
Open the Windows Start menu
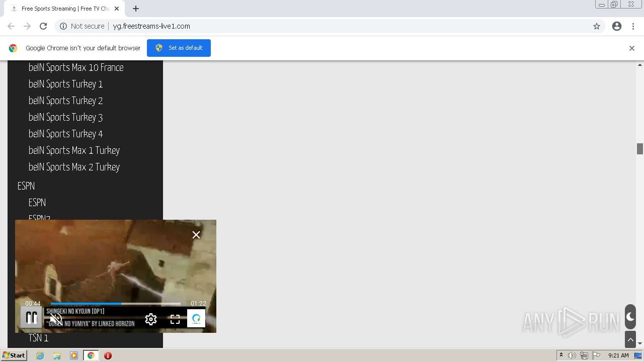(x=14, y=355)
